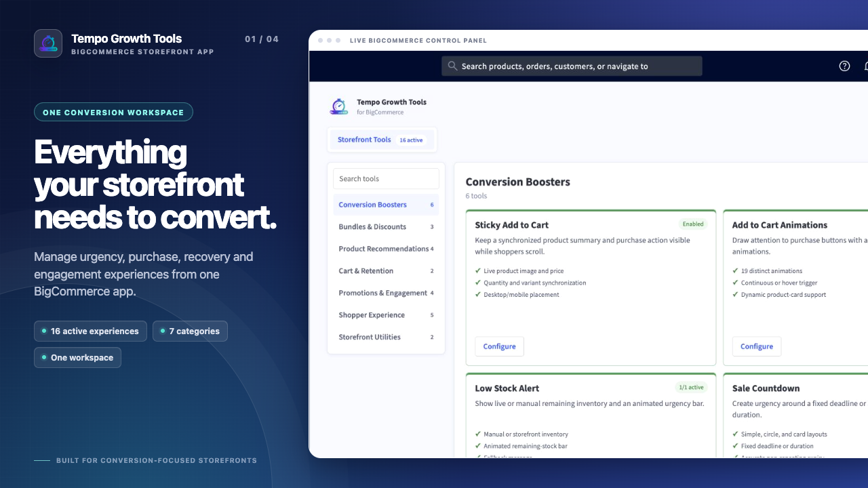The height and width of the screenshot is (488, 868).
Task: Click the ONE CONVERSION WORKSPACE pill
Action: tap(113, 113)
